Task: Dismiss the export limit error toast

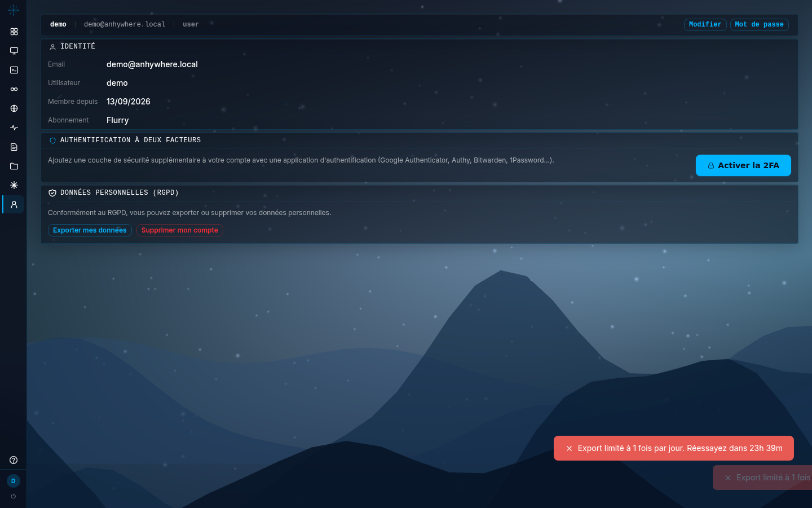Action: 569,448
